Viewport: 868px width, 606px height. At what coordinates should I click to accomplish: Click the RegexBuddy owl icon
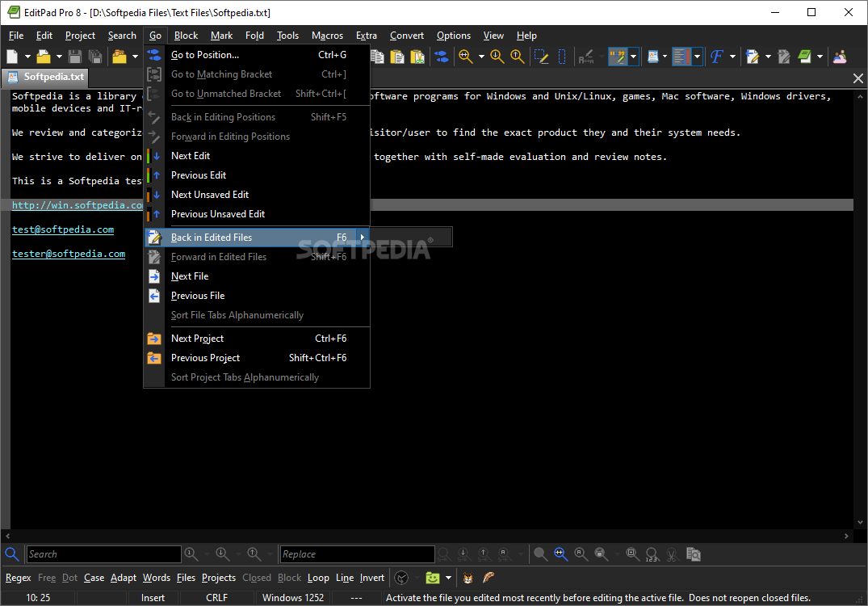468,578
